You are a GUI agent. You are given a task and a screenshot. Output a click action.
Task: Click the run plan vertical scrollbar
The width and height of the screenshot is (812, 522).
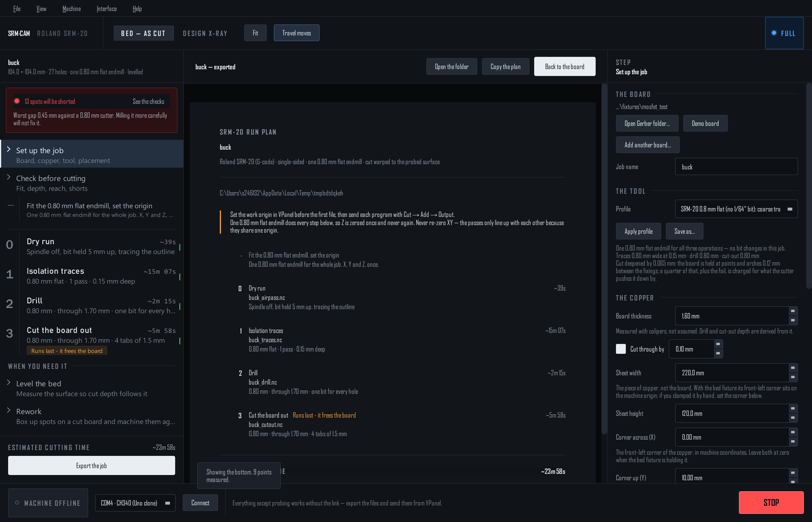tap(604, 259)
